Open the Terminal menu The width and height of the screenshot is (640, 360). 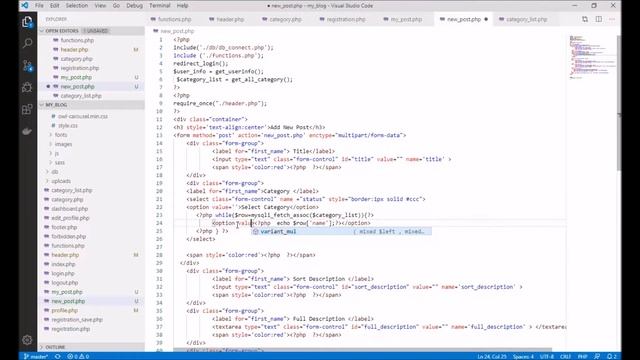tap(160, 6)
